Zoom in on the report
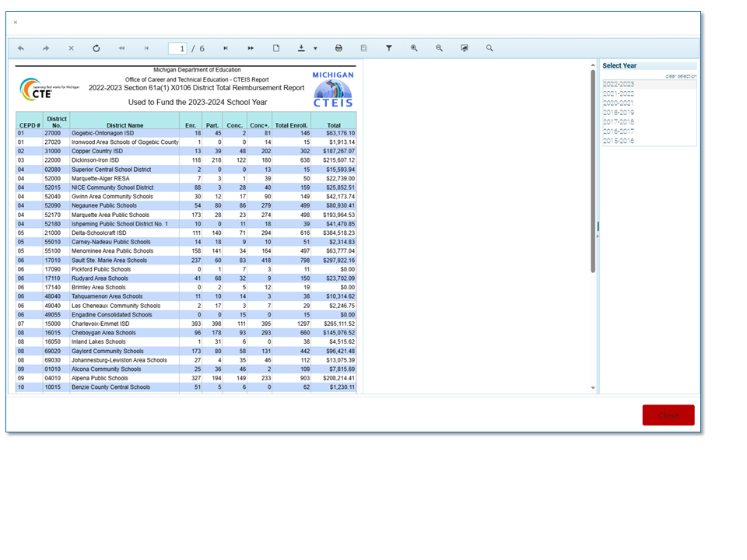This screenshot has height=560, width=747. pos(414,48)
